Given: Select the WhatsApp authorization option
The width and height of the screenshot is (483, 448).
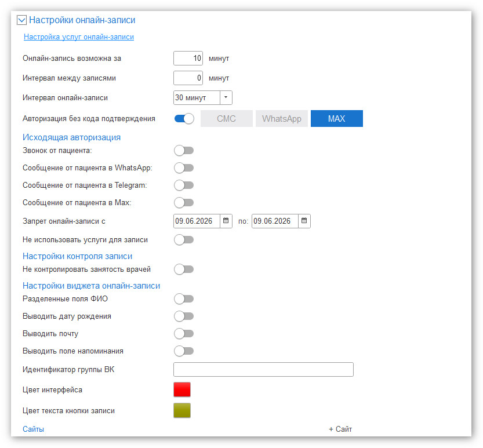Looking at the screenshot, I should coord(282,119).
